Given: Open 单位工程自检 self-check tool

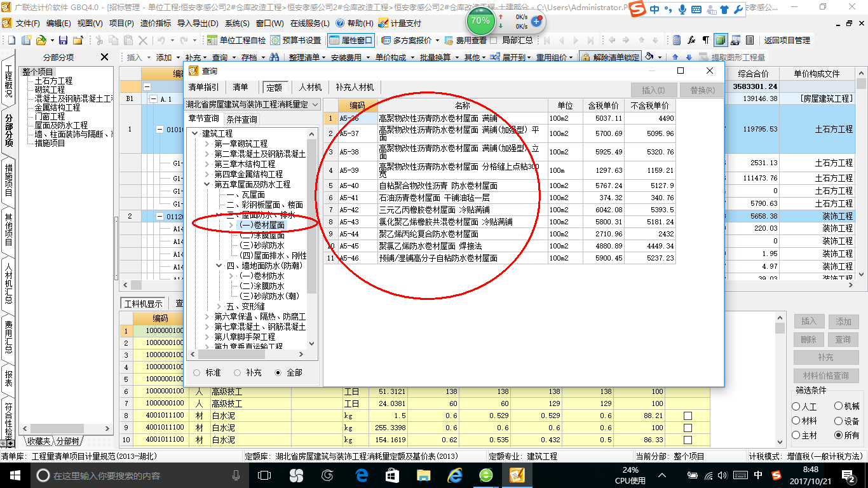Looking at the screenshot, I should [x=236, y=40].
